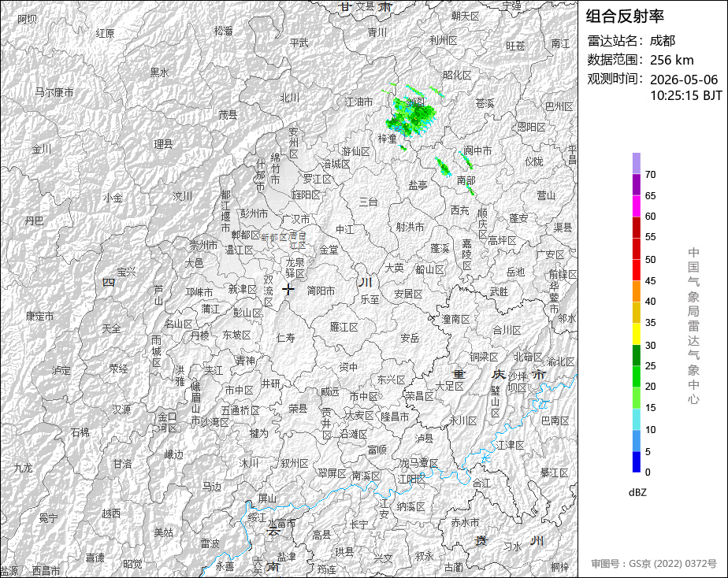Click the 康定市 map label
Screen dimensions: 728x578
pyautogui.click(x=39, y=317)
